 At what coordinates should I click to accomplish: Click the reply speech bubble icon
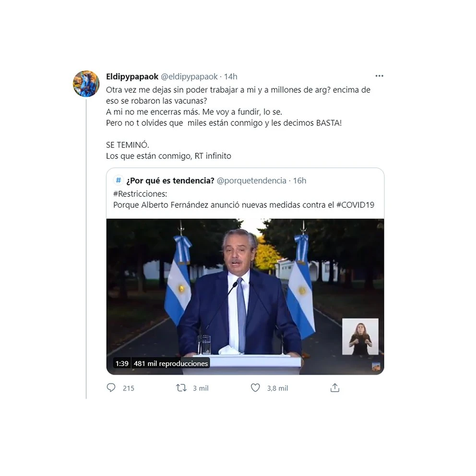coord(111,388)
